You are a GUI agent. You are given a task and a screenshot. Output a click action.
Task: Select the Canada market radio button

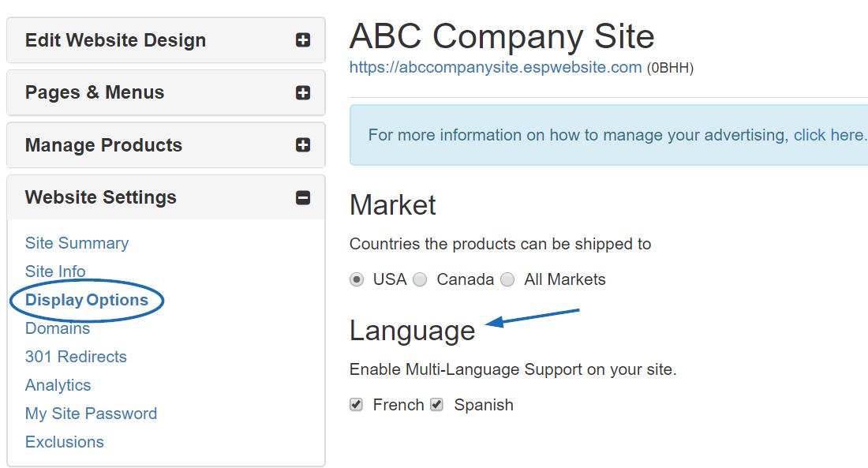(x=420, y=279)
